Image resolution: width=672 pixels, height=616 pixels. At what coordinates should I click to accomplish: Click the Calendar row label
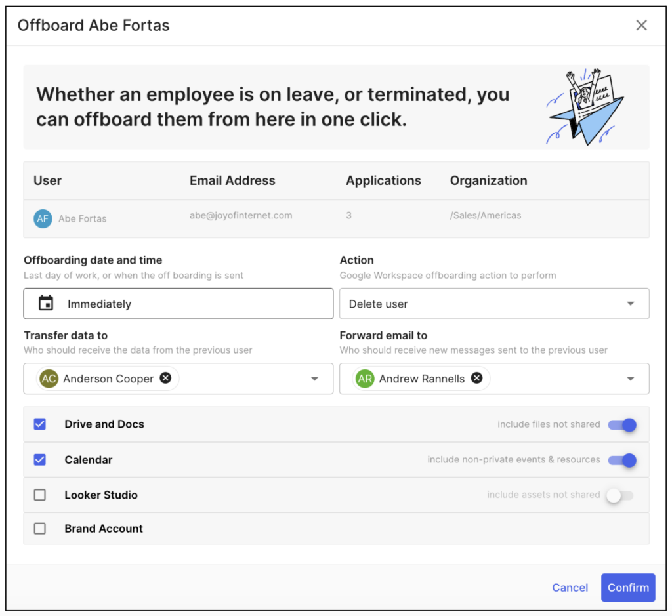89,460
